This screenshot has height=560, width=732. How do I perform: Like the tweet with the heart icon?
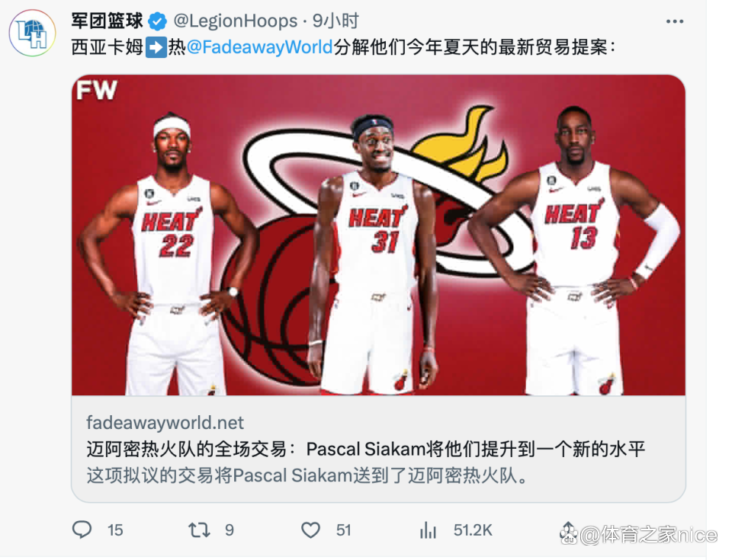coord(310,530)
